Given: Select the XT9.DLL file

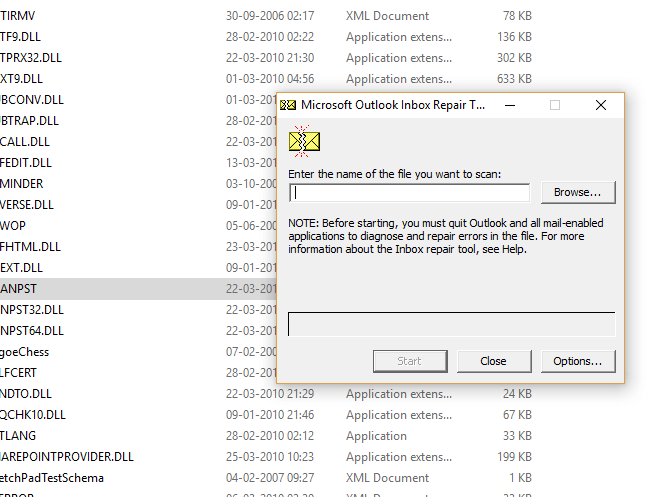Looking at the screenshot, I should (21, 79).
